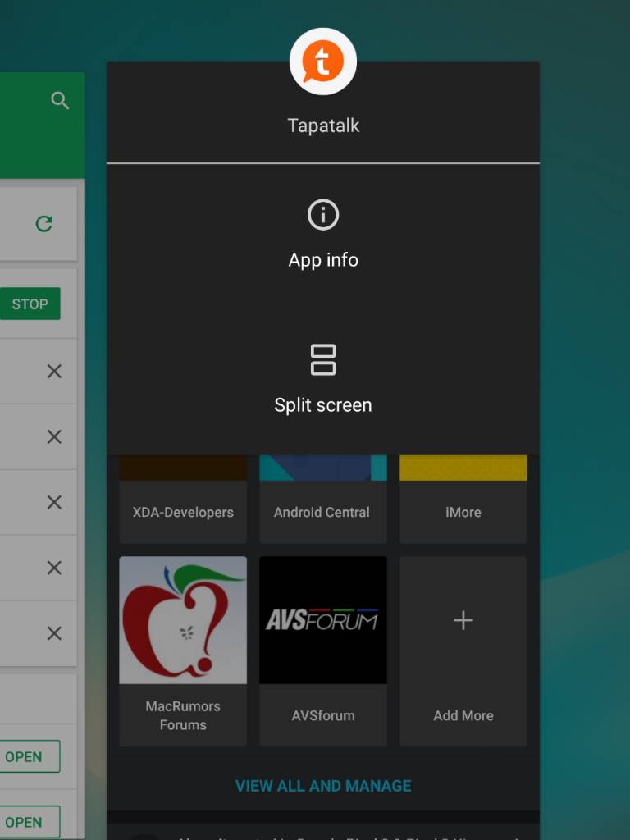630x840 pixels.
Task: Click VIEW ALL AND MANAGE link
Action: [323, 786]
